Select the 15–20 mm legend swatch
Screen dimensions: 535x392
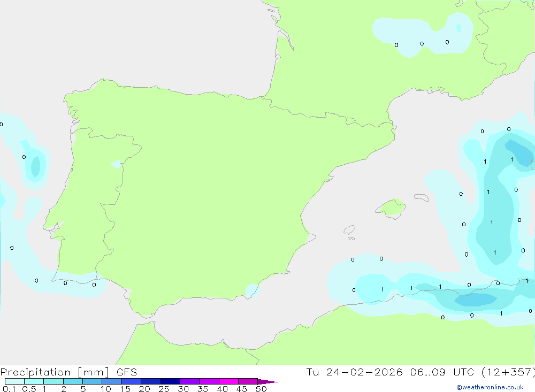(x=132, y=381)
